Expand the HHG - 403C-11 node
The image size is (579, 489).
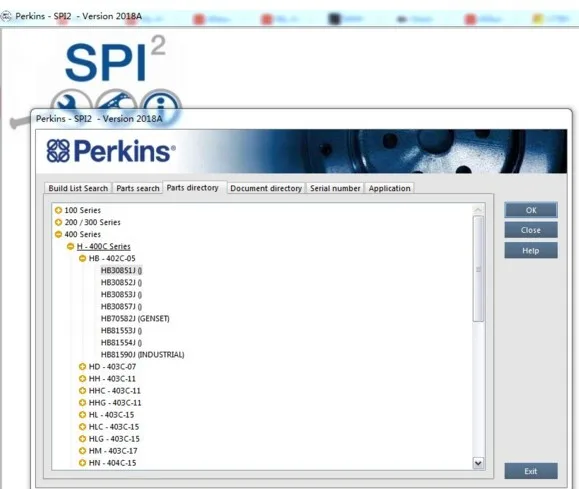[x=82, y=403]
